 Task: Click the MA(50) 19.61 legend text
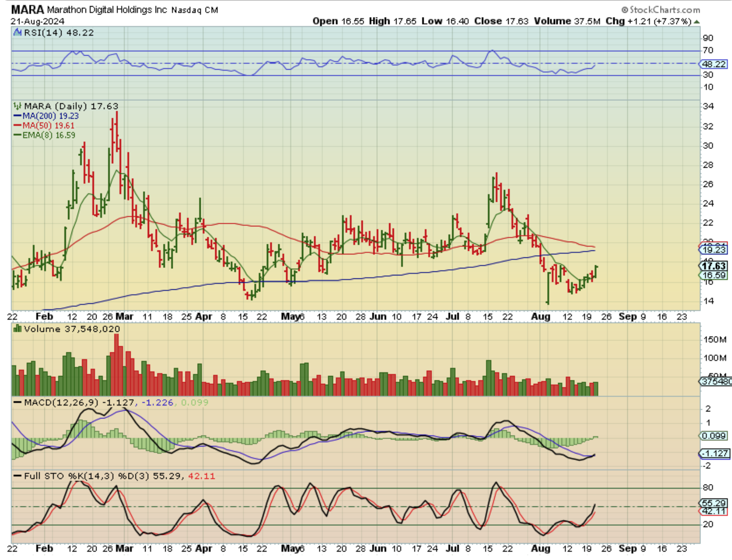[x=48, y=126]
